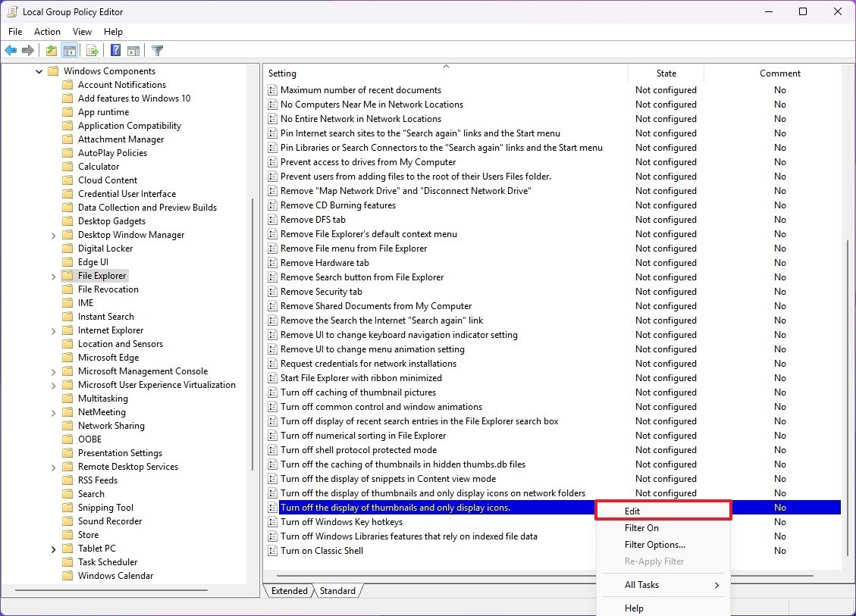
Task: Collapse the Windows Components tree node
Action: click(x=39, y=70)
